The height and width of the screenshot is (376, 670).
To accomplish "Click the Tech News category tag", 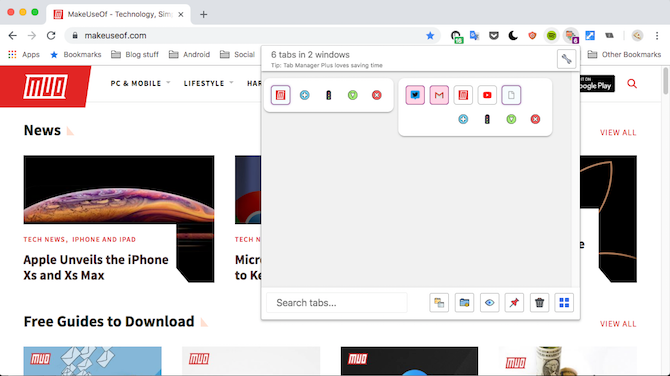I will click(44, 239).
